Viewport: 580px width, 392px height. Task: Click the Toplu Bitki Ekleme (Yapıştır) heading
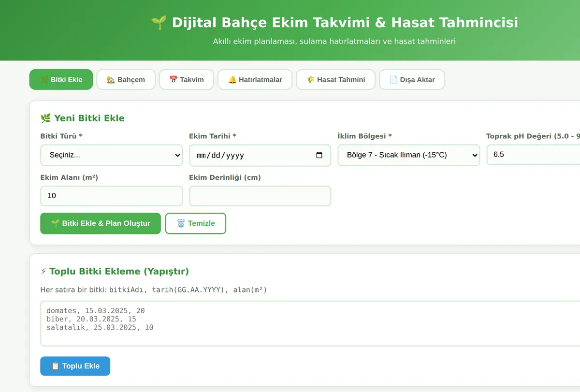[x=115, y=271]
